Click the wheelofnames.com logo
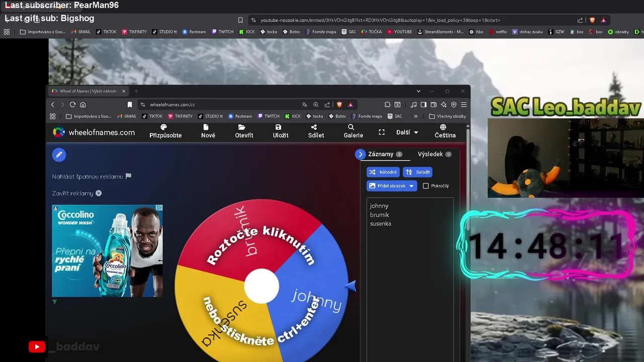The width and height of the screenshot is (644, 362). pos(94,132)
